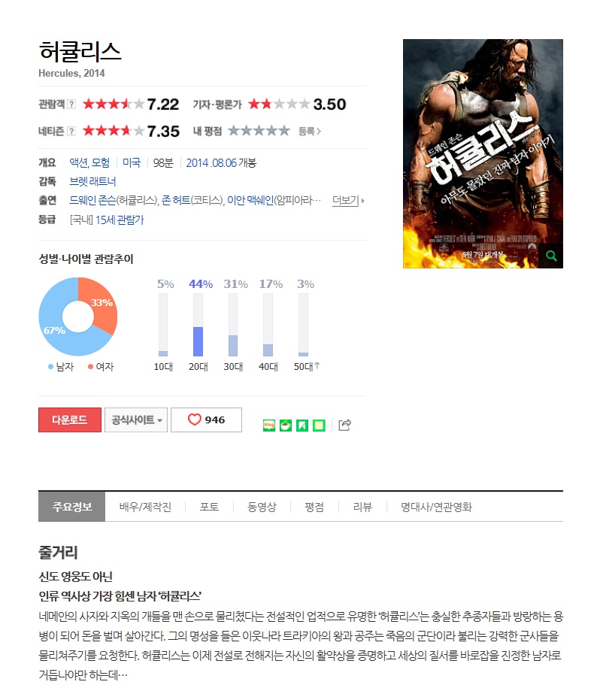Rate the movie using 내 평점 stars
The image size is (597, 700).
point(259,131)
